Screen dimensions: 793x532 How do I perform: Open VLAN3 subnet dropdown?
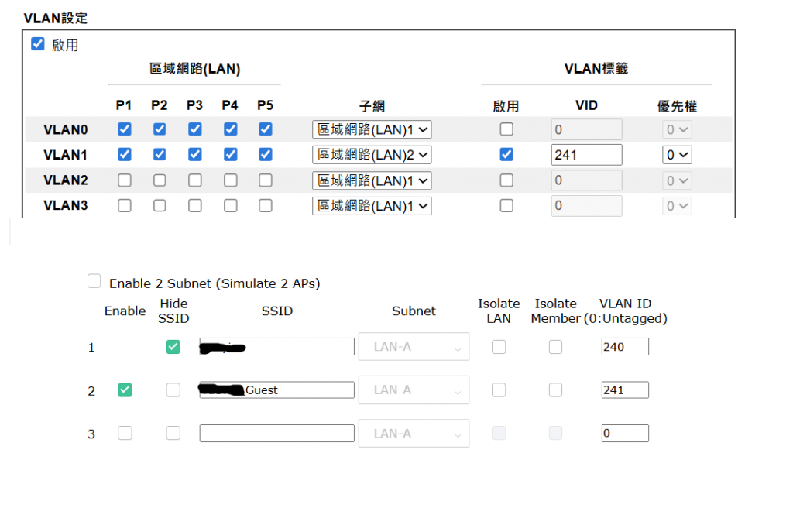372,206
